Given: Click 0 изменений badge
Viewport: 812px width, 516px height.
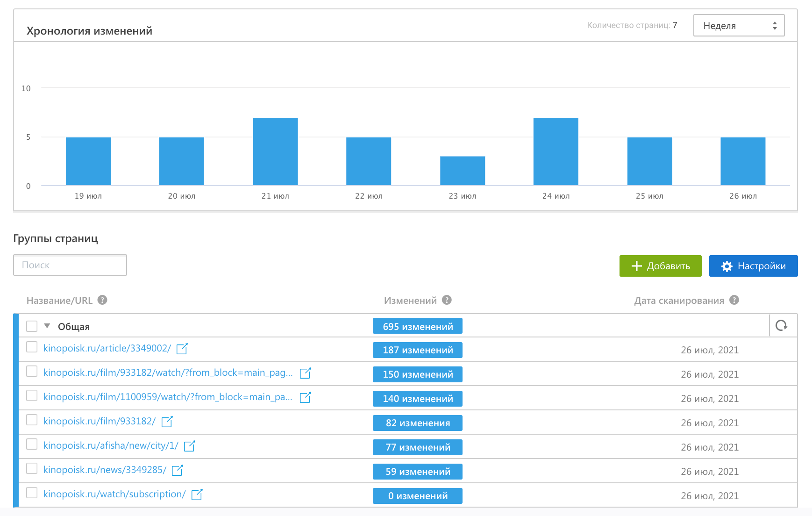Looking at the screenshot, I should click(x=418, y=496).
